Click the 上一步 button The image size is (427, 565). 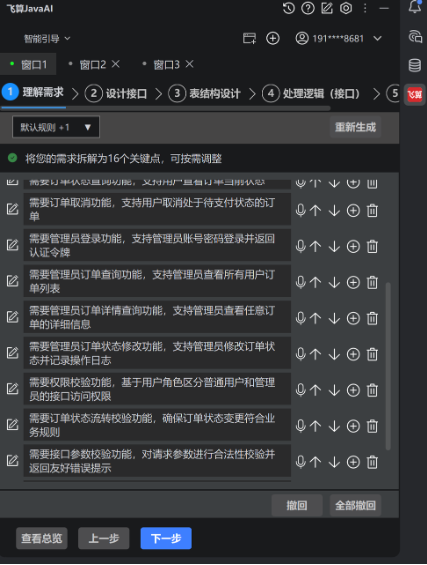pos(104,538)
